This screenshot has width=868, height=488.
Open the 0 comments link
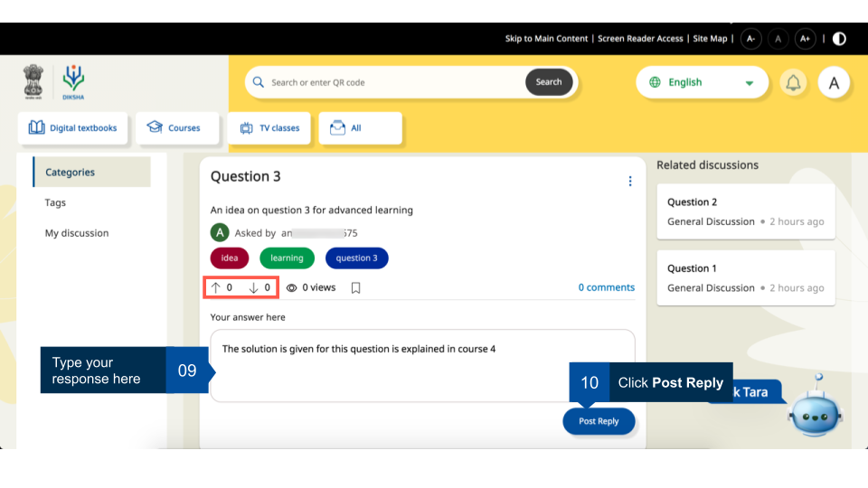pyautogui.click(x=606, y=287)
